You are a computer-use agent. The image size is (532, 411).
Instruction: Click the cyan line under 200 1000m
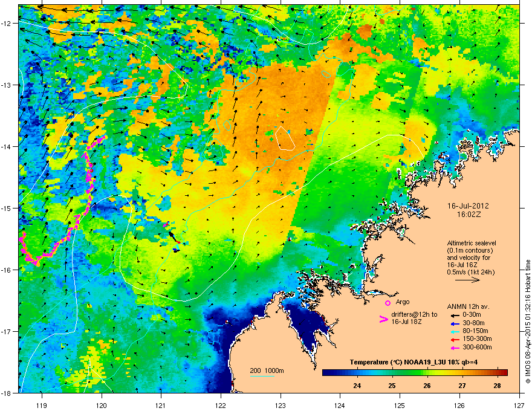click(262, 376)
